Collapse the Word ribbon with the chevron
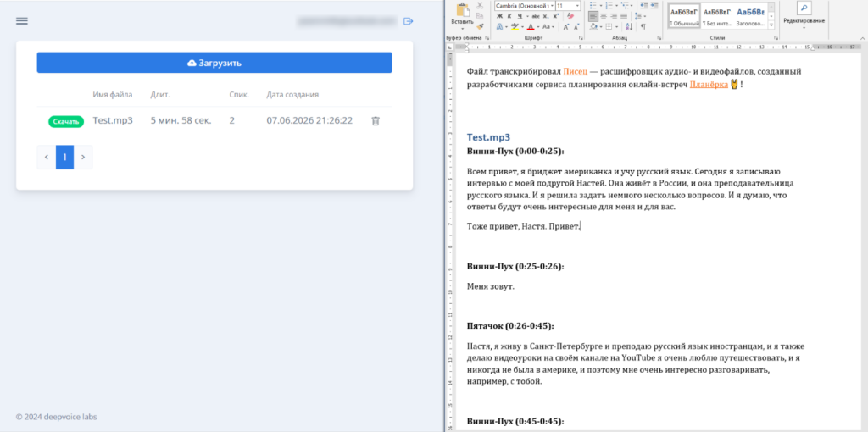This screenshot has width=868, height=432. [862, 38]
